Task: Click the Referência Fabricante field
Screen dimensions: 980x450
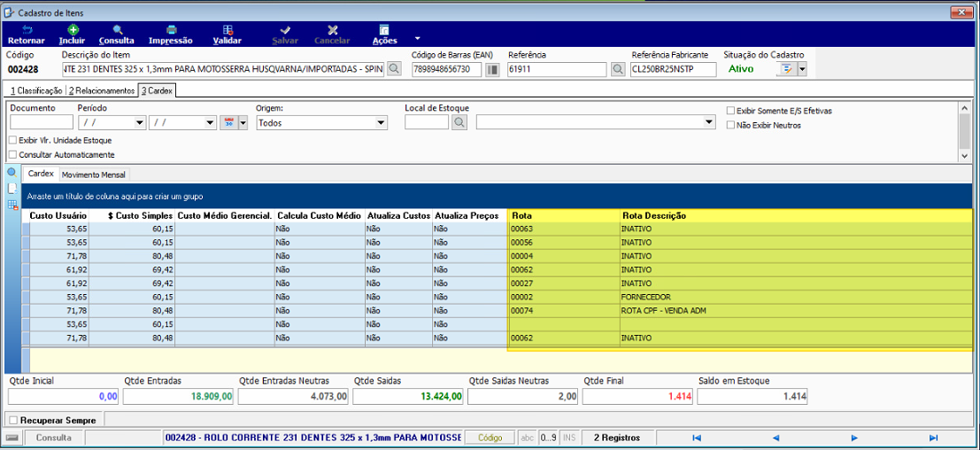Action: click(673, 69)
